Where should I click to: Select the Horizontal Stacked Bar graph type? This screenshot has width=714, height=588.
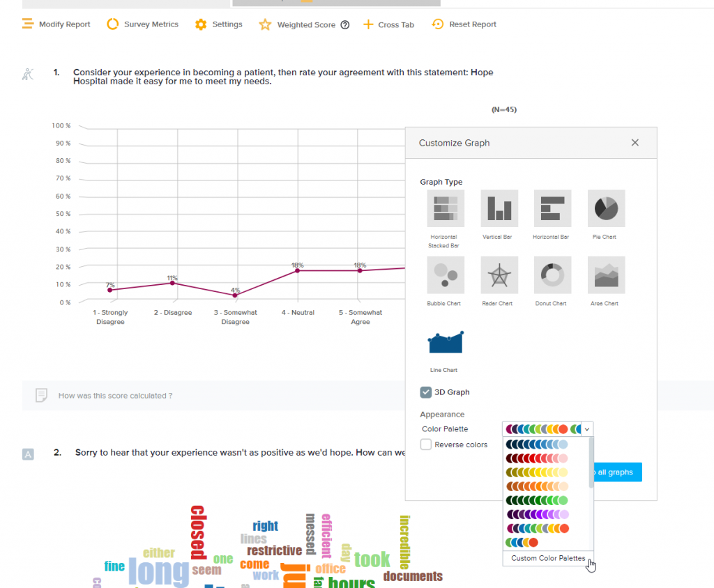click(x=443, y=208)
